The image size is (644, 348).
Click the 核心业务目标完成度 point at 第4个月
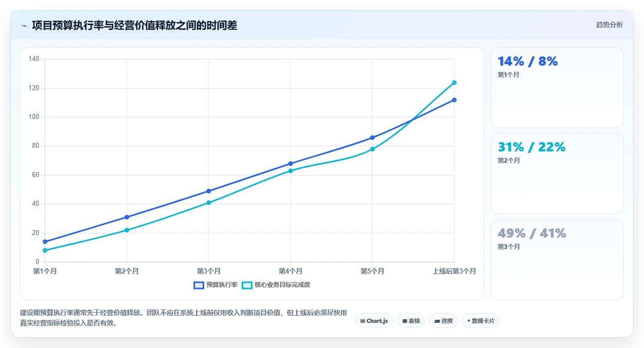(290, 171)
